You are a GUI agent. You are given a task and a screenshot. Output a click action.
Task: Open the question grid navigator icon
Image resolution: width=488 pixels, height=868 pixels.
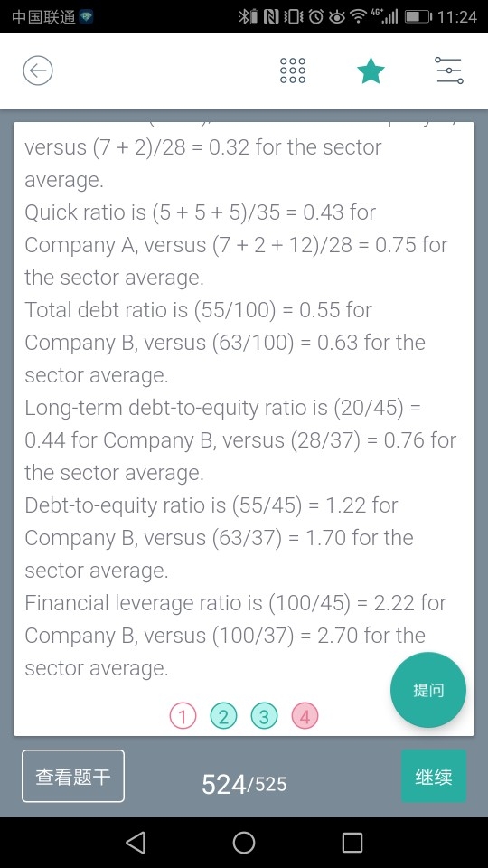coord(292,71)
